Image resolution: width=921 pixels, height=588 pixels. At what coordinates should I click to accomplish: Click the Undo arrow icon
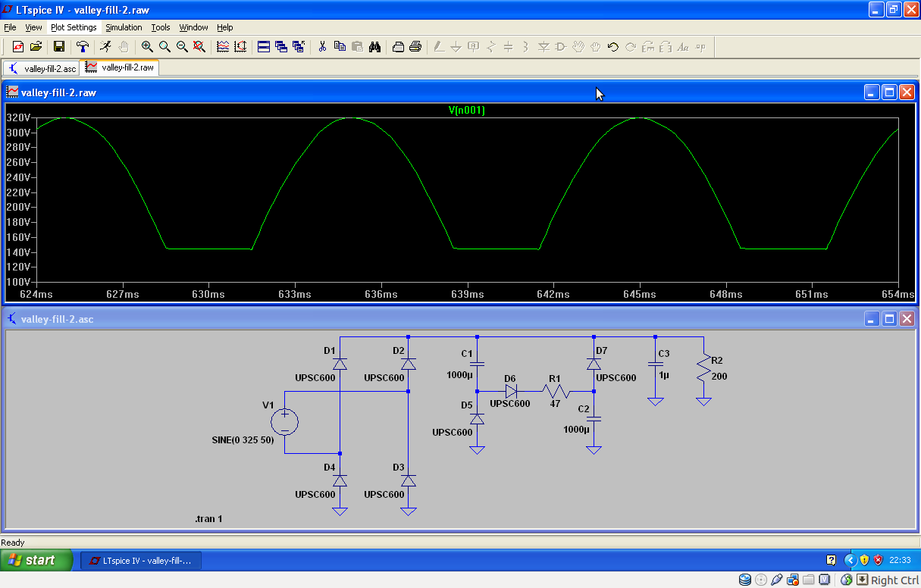pos(612,47)
